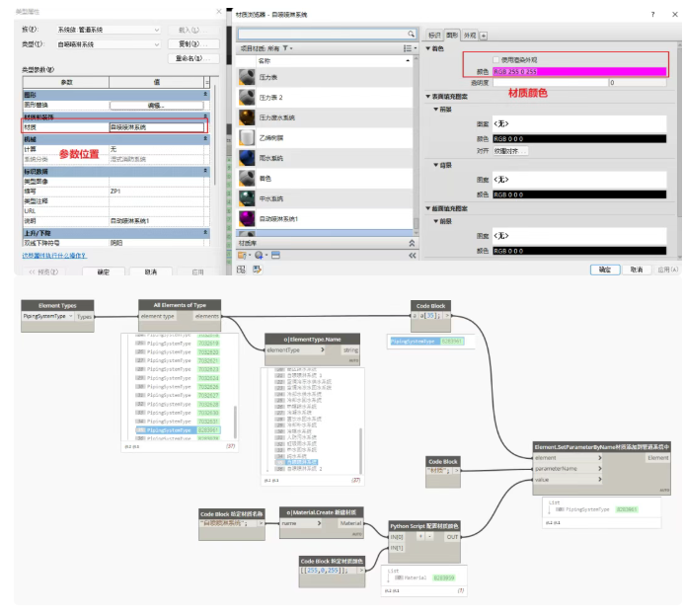Select the grey 着色 material thumbnail

coord(247,179)
